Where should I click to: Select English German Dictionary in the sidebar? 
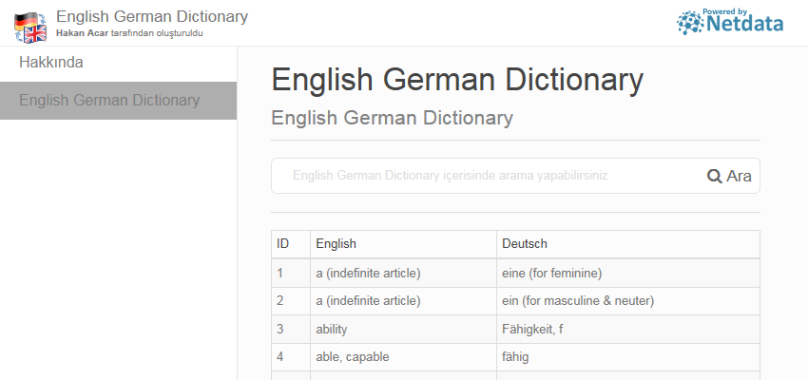tap(119, 101)
